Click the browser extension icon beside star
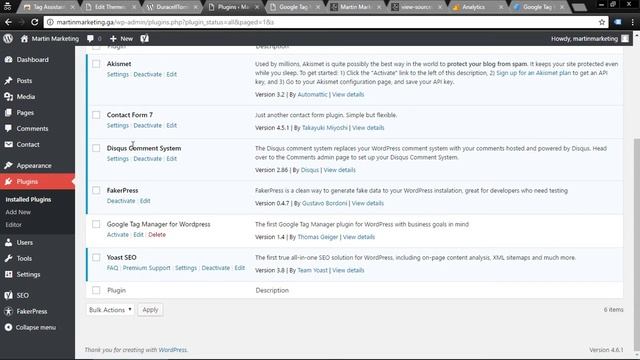The width and height of the screenshot is (640, 360). click(618, 22)
